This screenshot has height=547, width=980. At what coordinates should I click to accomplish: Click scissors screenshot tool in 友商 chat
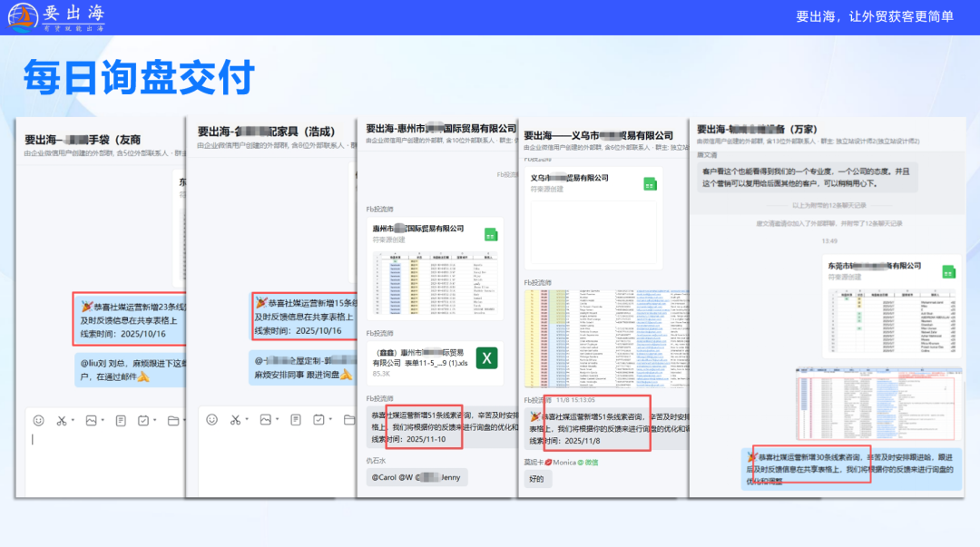click(x=62, y=421)
